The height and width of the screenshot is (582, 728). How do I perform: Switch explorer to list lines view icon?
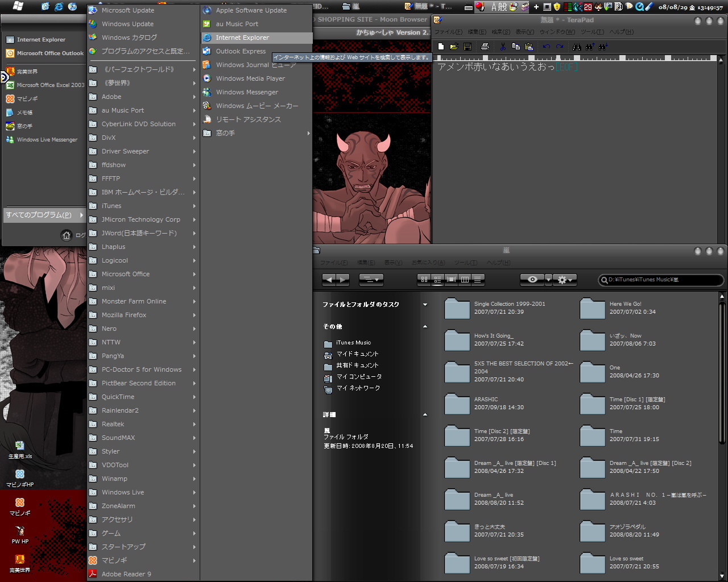pyautogui.click(x=478, y=280)
